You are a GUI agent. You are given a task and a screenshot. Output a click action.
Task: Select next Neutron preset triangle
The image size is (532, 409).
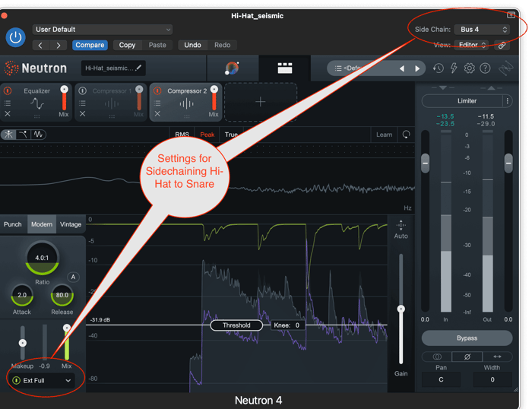coord(417,68)
